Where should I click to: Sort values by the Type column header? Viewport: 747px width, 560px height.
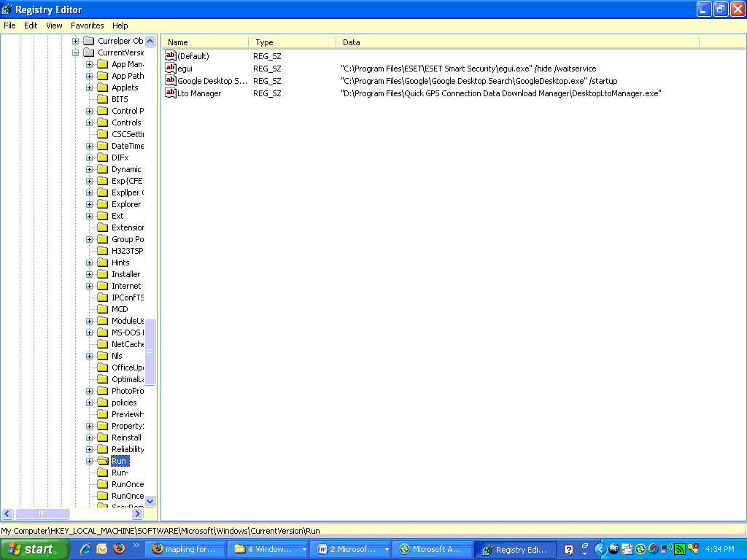point(293,42)
